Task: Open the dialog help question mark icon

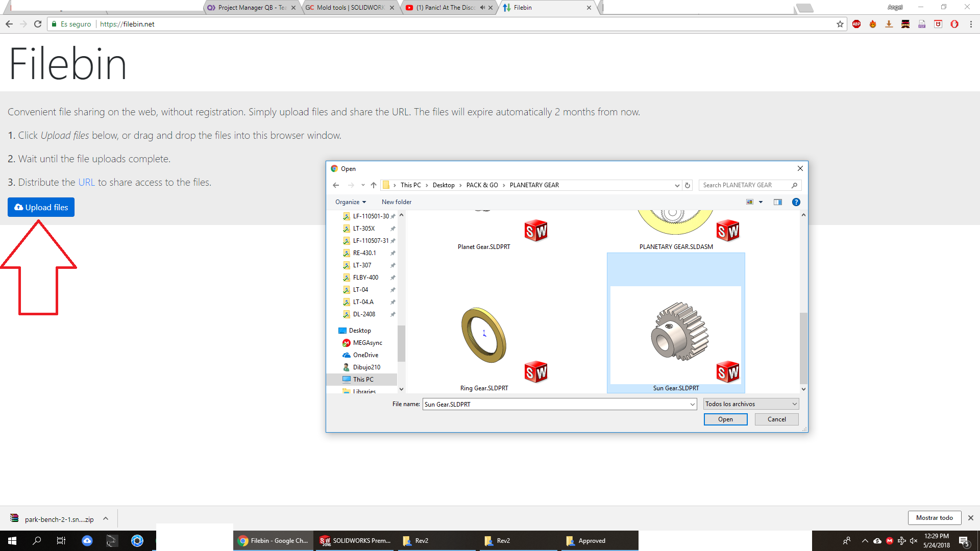Action: point(796,202)
